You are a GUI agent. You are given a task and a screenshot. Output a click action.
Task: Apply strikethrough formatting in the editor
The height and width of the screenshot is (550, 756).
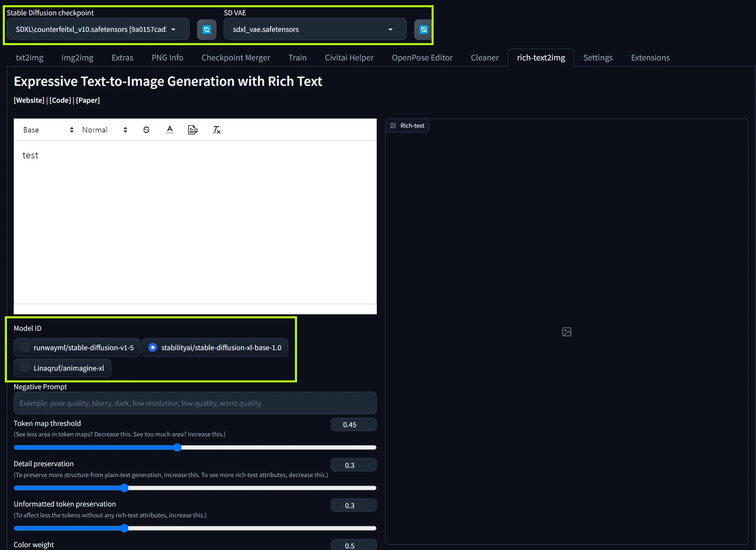[146, 129]
